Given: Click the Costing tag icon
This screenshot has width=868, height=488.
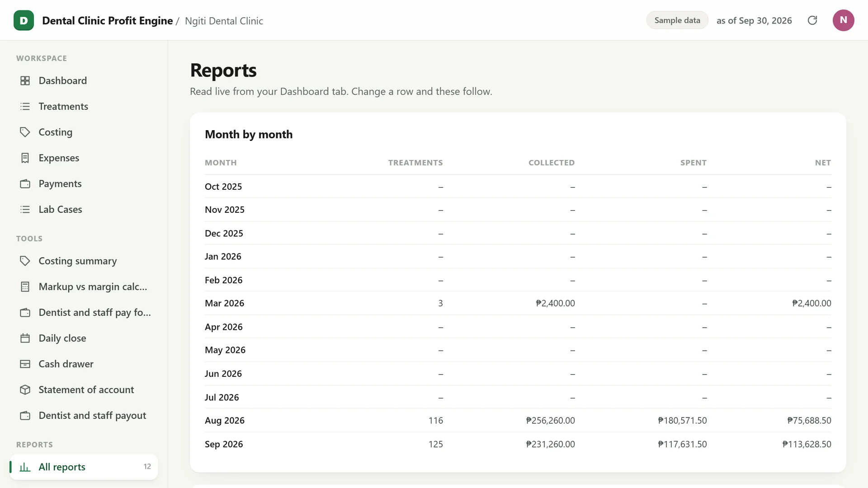Looking at the screenshot, I should (x=25, y=132).
